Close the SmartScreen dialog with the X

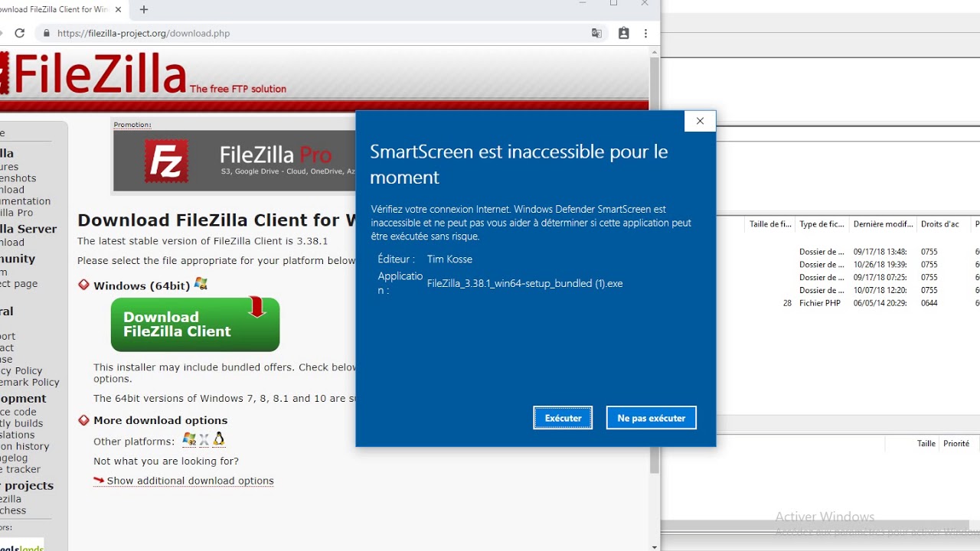pyautogui.click(x=700, y=121)
